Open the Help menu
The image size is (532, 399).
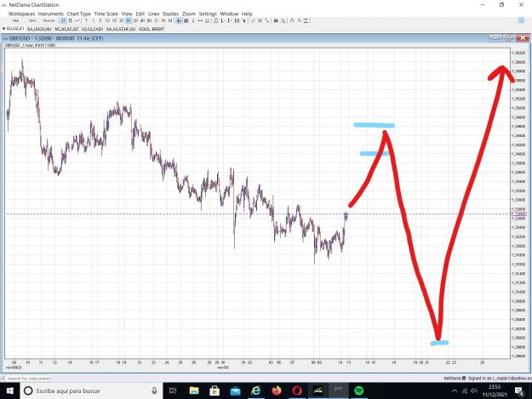point(247,14)
